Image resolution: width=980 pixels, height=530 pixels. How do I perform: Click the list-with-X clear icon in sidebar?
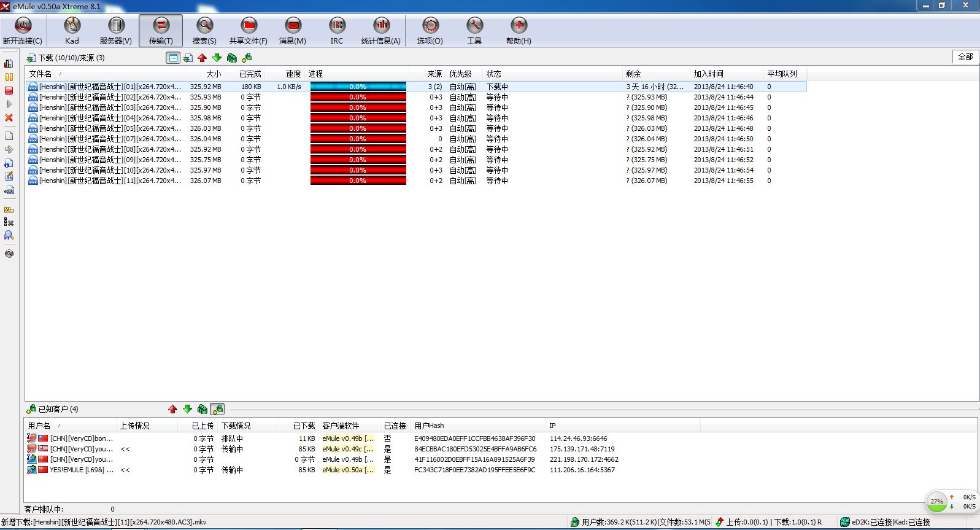click(x=9, y=222)
